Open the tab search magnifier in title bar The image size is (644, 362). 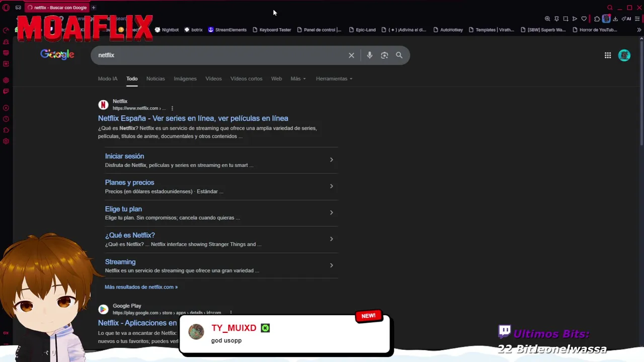point(610,8)
